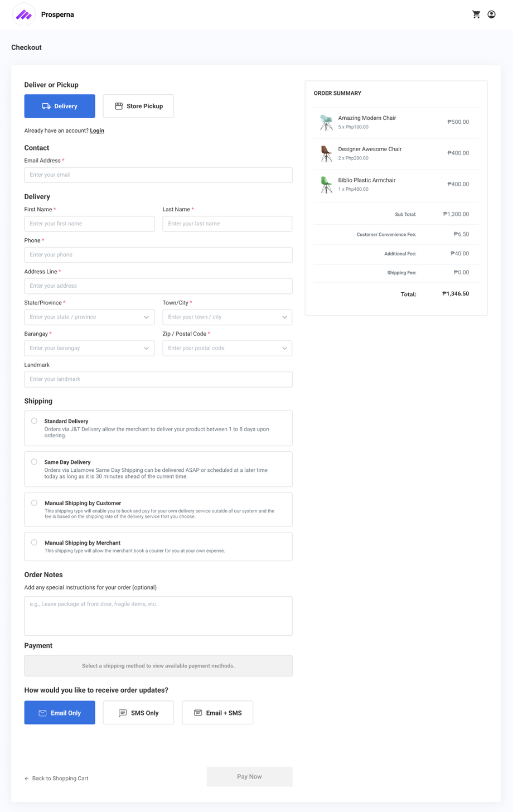Click the back arrow to Shopping Cart
The image size is (513, 812).
(27, 779)
